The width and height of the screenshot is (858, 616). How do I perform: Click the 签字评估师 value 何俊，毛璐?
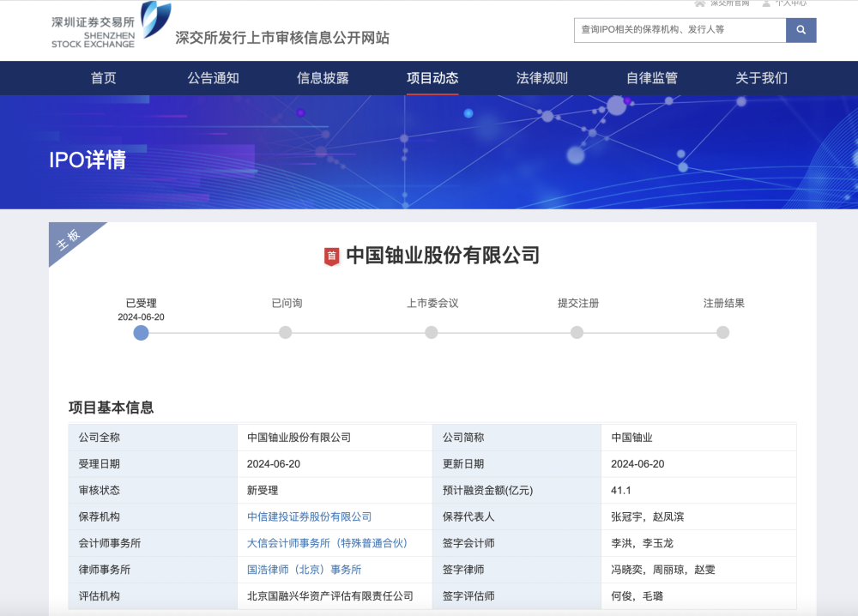637,596
